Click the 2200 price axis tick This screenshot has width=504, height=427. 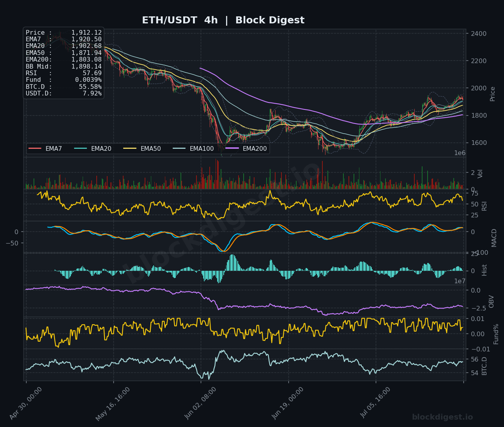[x=479, y=61]
